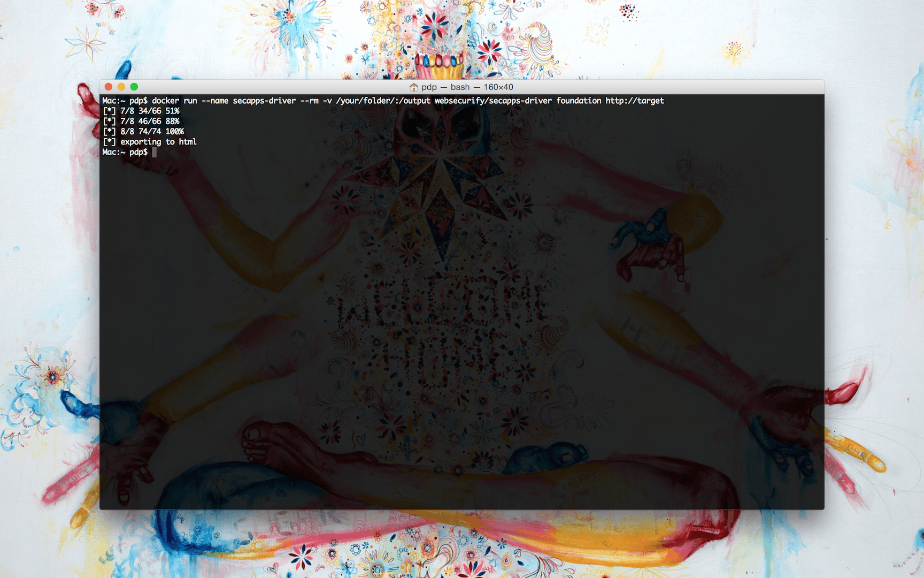The width and height of the screenshot is (924, 578).
Task: Click the '/your/folder/:/output' volume path
Action: coord(383,101)
